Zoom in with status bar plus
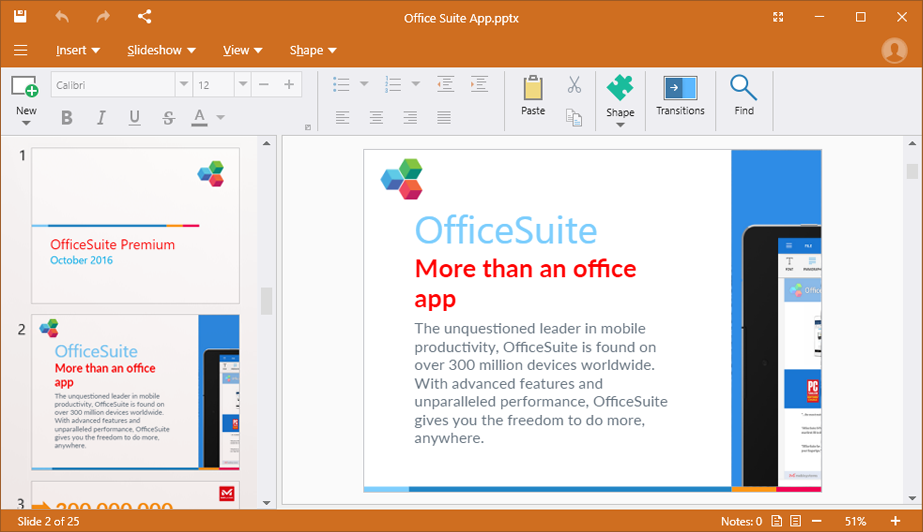The height and width of the screenshot is (532, 923). pos(895,521)
